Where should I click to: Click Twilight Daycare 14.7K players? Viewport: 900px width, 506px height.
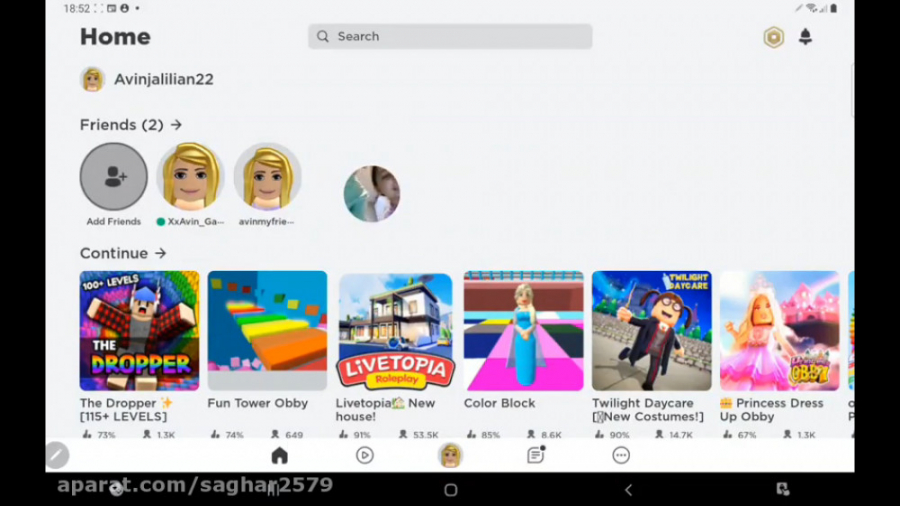point(674,435)
